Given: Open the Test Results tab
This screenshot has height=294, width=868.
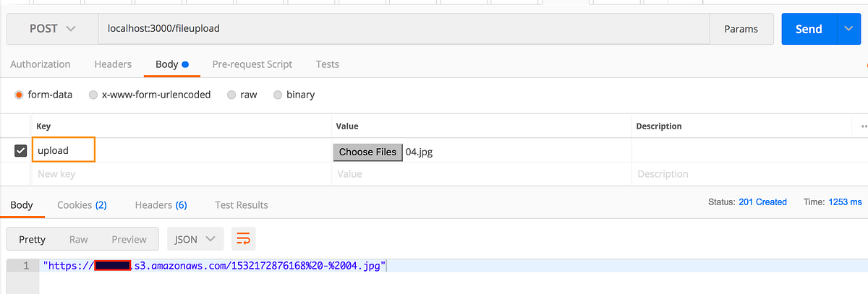Looking at the screenshot, I should 242,205.
